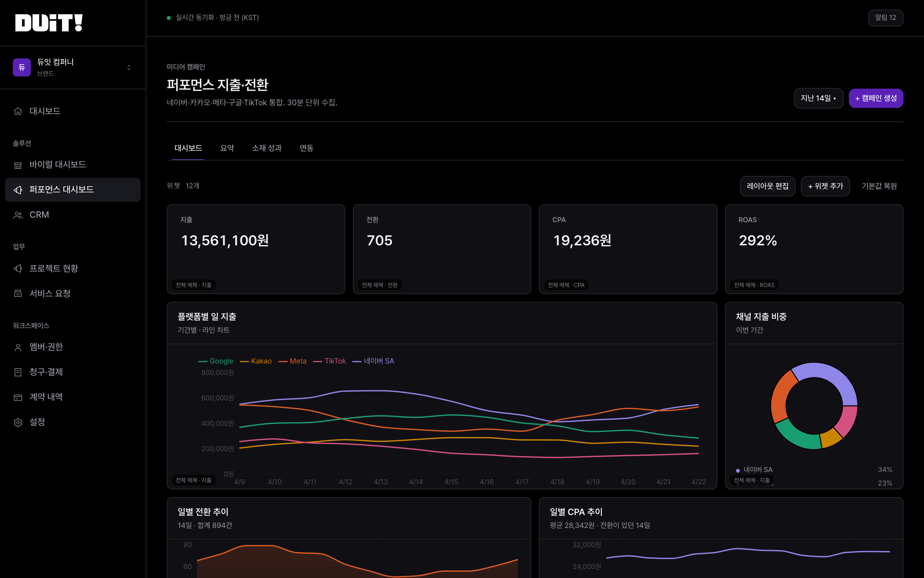Click the 플랫폼별 일 지출 widget title
924x578 pixels.
tap(207, 317)
